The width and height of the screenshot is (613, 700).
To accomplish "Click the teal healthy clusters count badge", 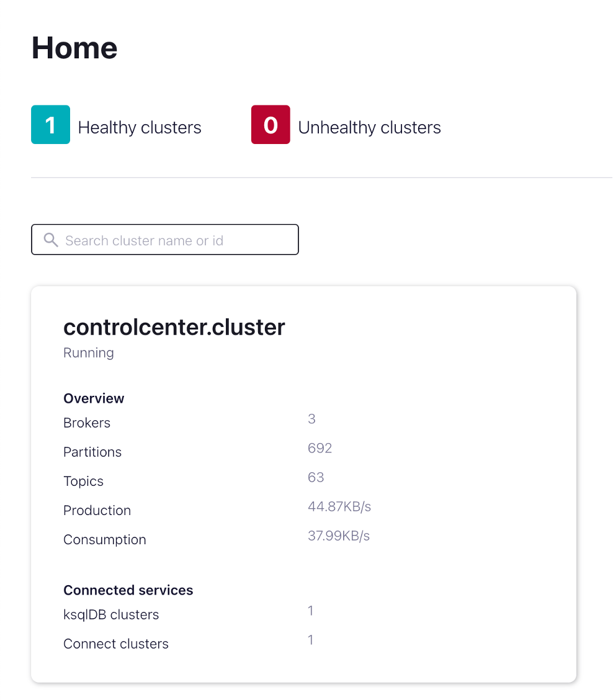I will click(50, 125).
